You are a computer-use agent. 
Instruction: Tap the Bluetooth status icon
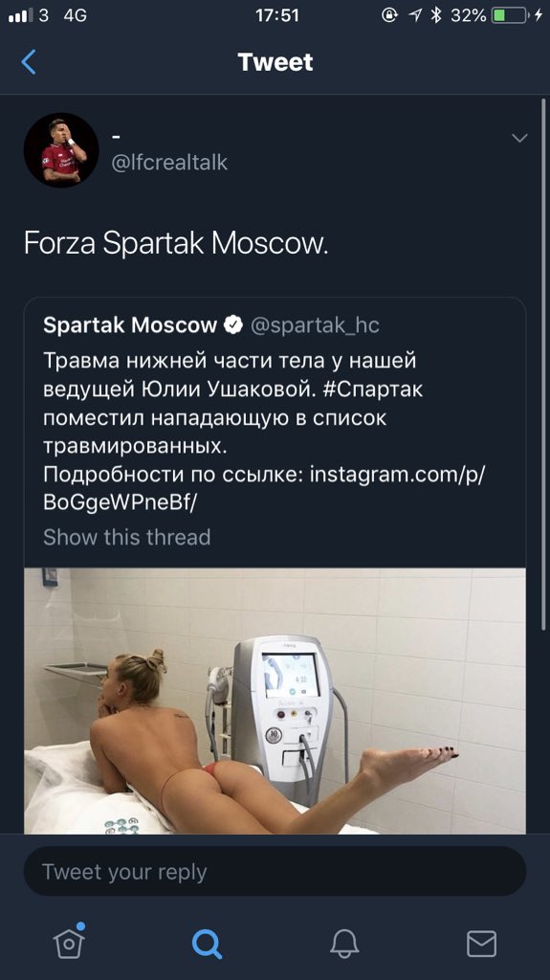(436, 15)
